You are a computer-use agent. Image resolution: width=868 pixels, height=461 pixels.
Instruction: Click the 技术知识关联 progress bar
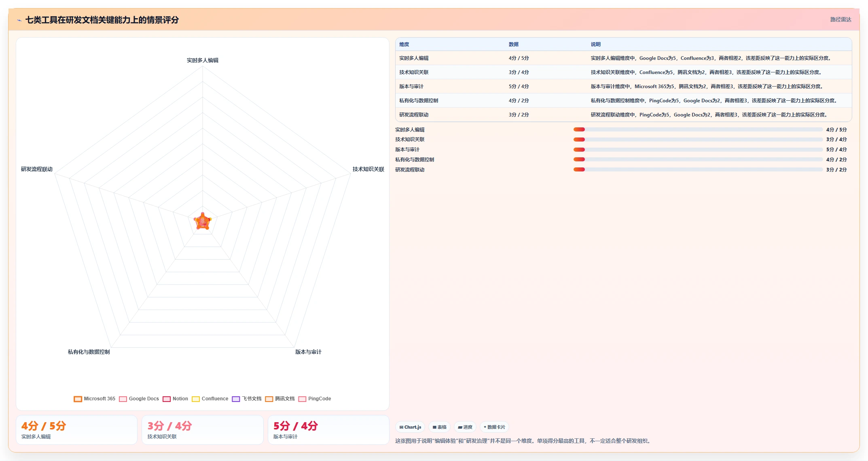click(698, 140)
